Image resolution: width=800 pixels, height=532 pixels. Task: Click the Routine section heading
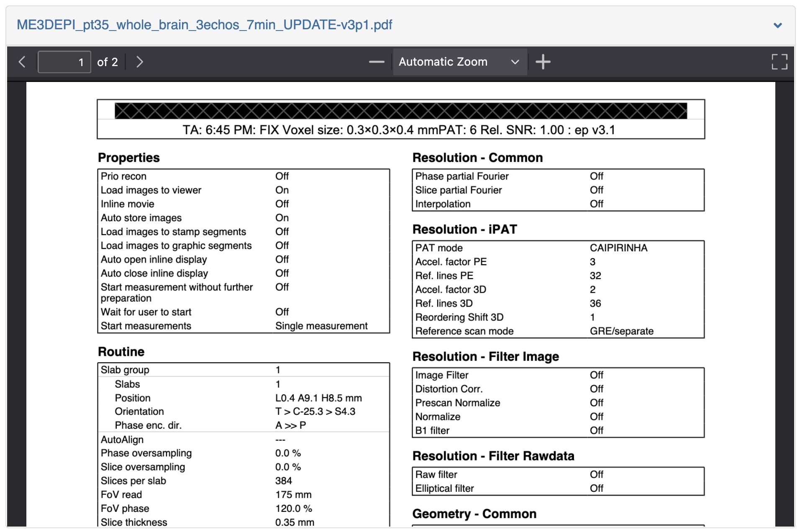coord(121,352)
